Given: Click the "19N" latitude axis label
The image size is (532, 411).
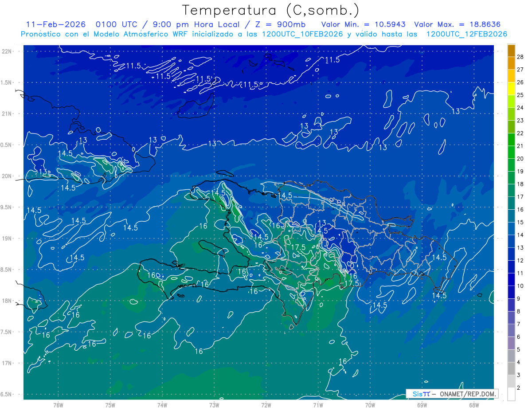Looking at the screenshot, I should coord(8,239).
